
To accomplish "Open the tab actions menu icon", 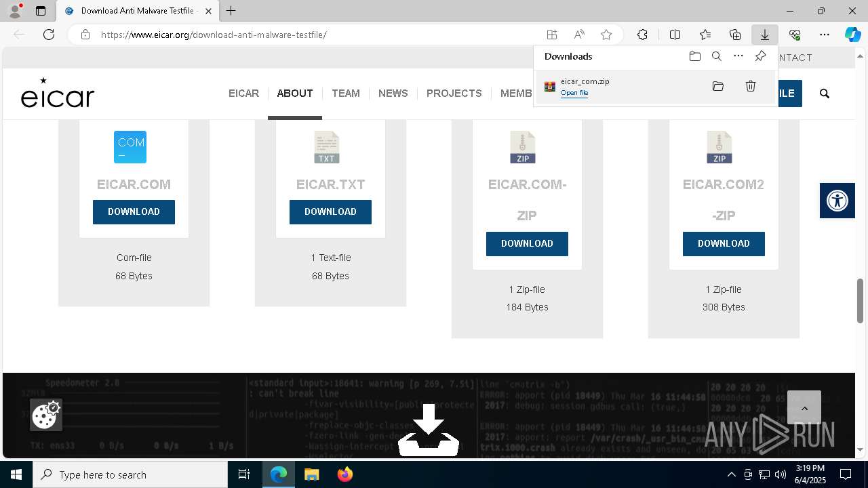I will pyautogui.click(x=41, y=11).
